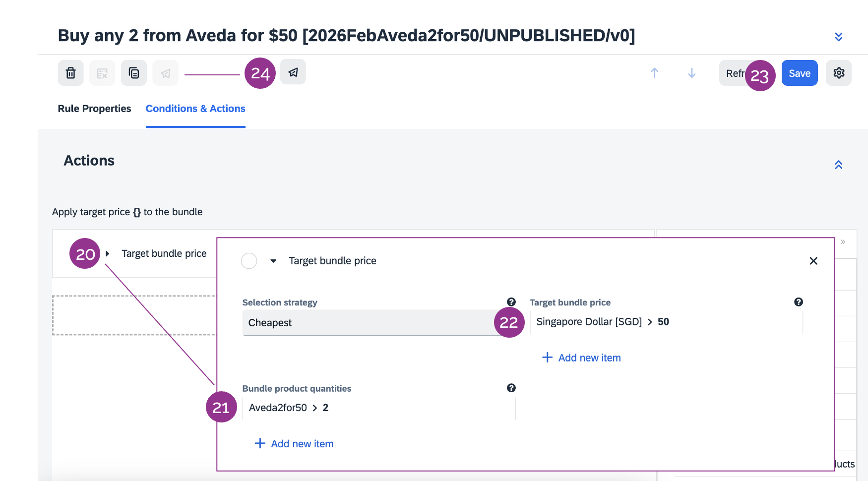Click the blue Save button
Image resolution: width=868 pixels, height=481 pixels.
800,73
